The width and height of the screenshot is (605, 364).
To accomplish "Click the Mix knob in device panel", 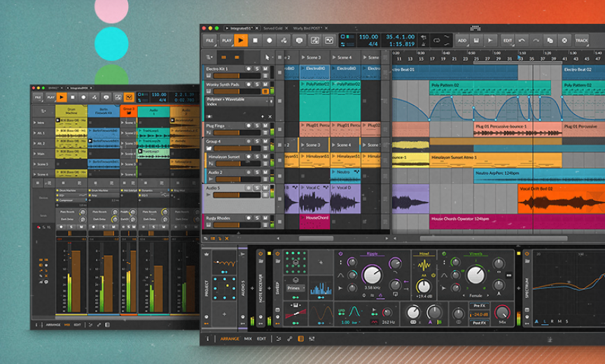I will [502, 313].
